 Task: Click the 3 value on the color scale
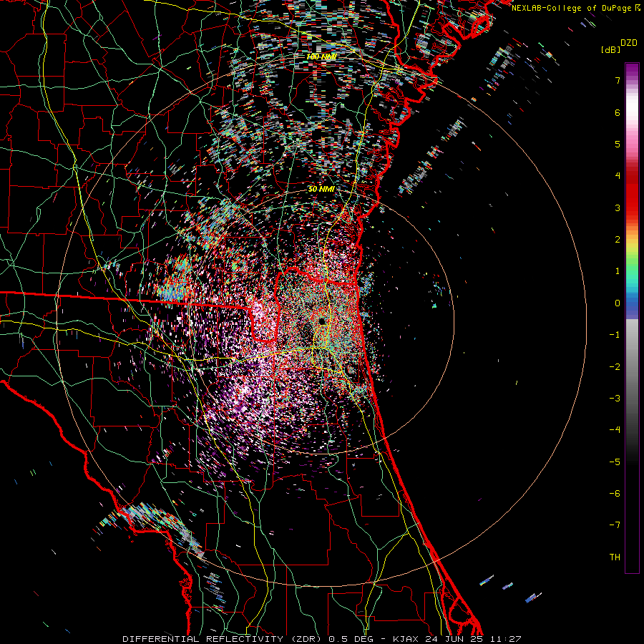[x=618, y=208]
